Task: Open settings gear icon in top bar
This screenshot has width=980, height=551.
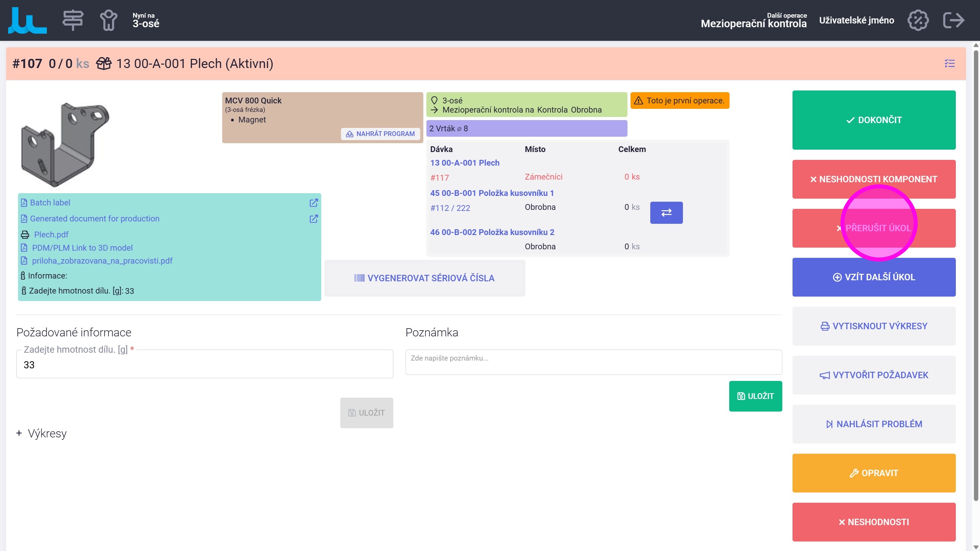Action: point(918,20)
